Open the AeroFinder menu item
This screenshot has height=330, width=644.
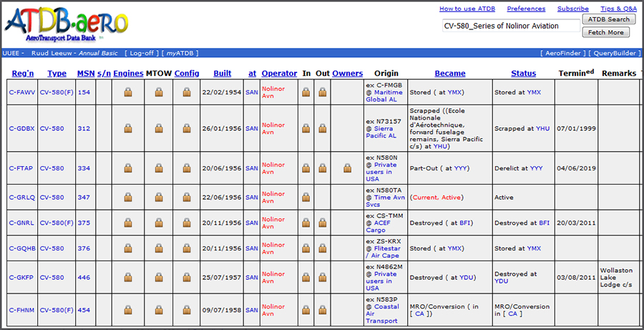(565, 53)
